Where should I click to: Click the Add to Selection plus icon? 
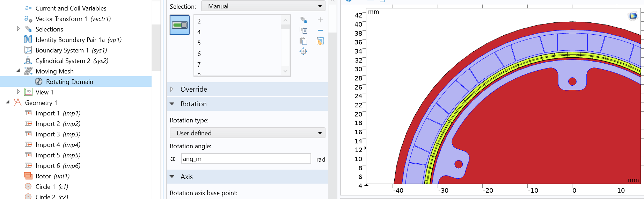pos(320,20)
